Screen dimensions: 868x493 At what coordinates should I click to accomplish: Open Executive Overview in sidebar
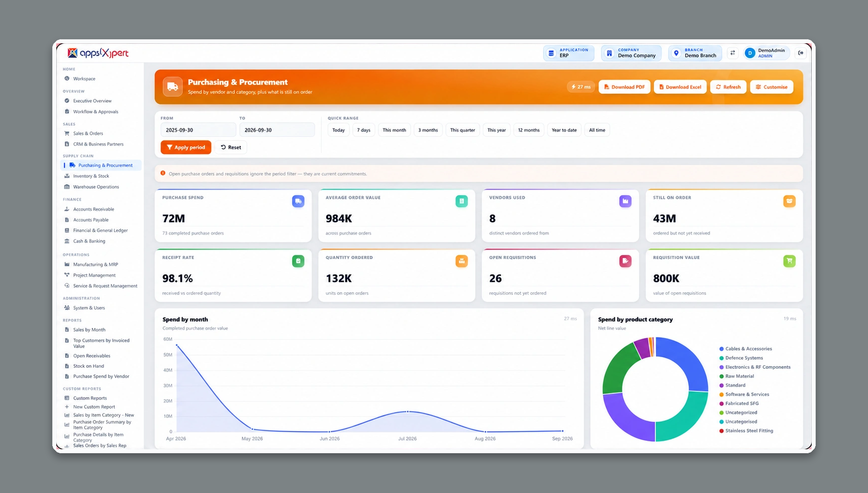click(x=101, y=101)
